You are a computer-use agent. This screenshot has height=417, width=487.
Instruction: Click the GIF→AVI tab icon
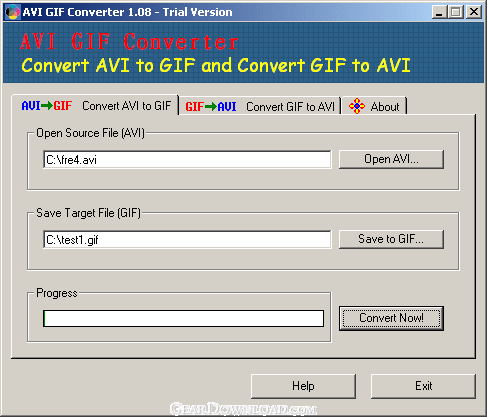coord(211,107)
